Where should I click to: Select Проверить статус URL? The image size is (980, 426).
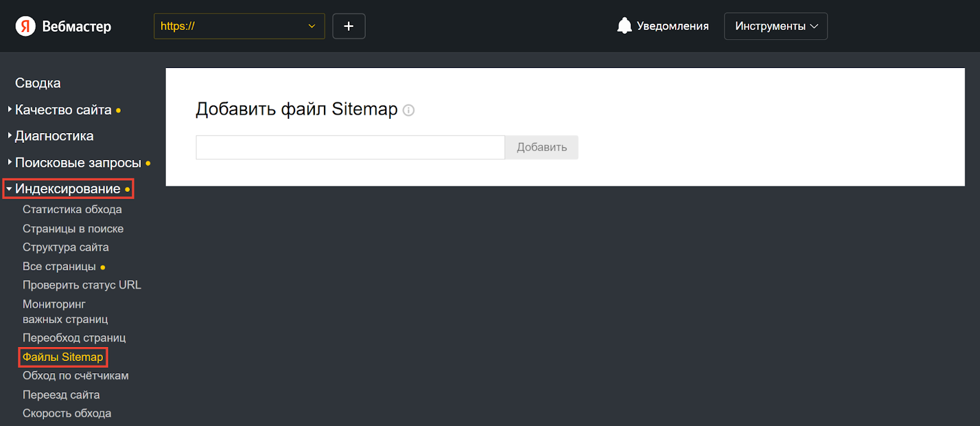tap(81, 285)
